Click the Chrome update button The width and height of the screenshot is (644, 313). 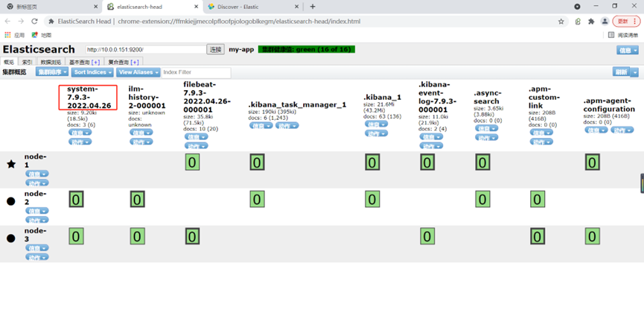pyautogui.click(x=626, y=21)
